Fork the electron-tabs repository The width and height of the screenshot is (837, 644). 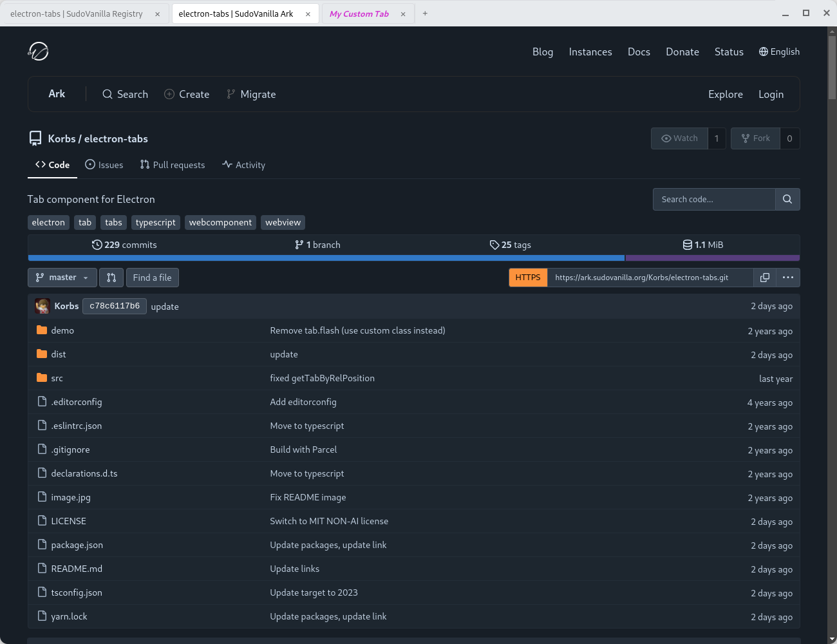pyautogui.click(x=755, y=138)
